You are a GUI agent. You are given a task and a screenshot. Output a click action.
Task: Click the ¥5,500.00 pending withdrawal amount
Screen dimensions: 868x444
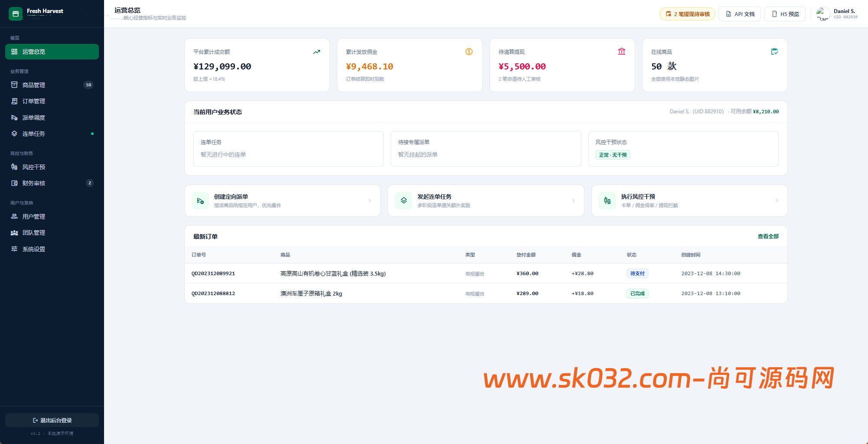tap(522, 66)
